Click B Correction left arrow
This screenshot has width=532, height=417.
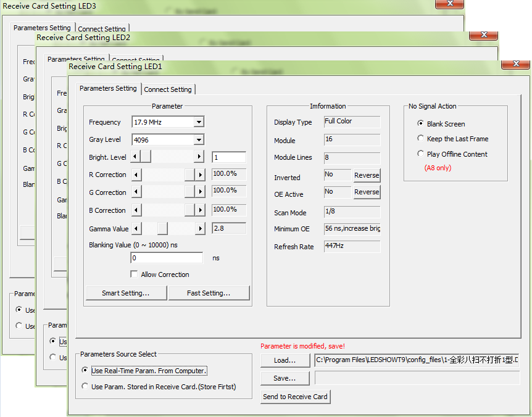click(136, 210)
